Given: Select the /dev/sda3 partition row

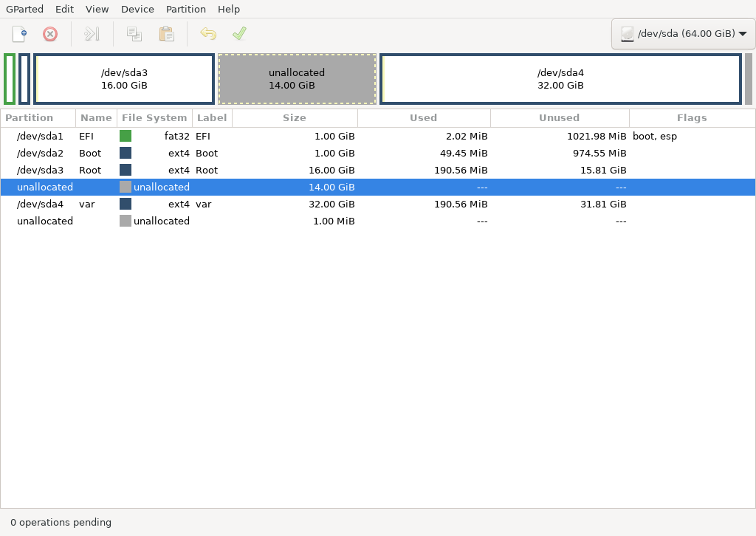Looking at the screenshot, I should click(378, 170).
